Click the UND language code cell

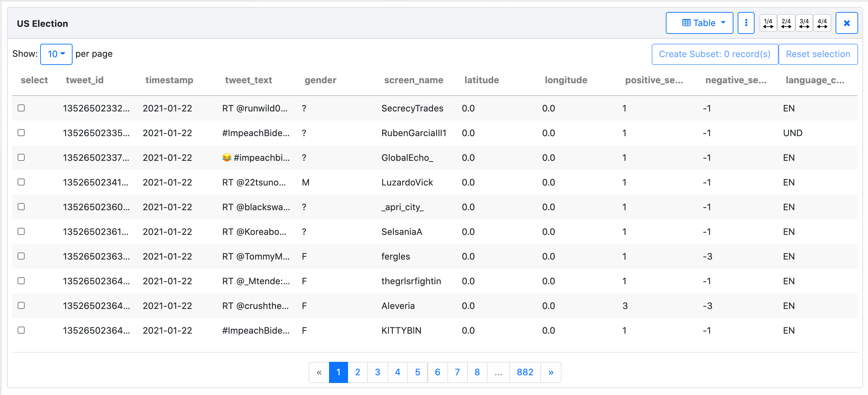point(793,133)
